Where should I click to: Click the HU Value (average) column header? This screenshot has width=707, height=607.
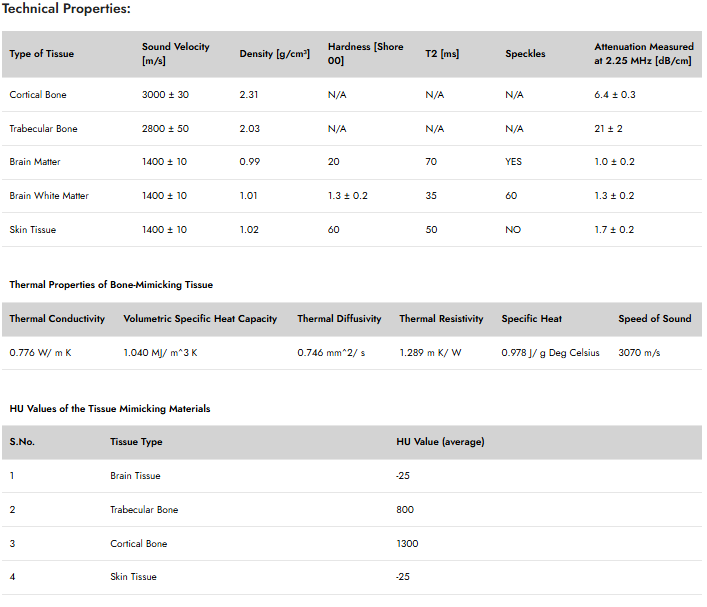[440, 442]
